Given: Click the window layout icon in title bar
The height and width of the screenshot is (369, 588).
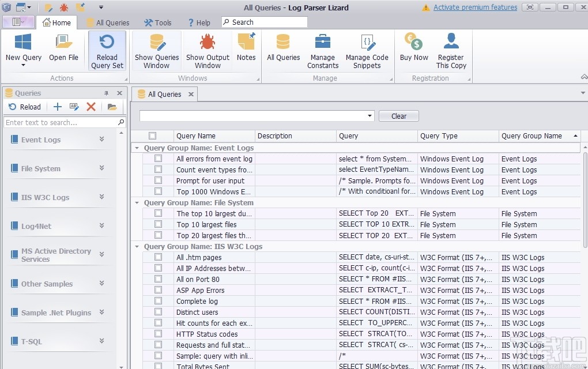Looking at the screenshot, I should (x=24, y=7).
